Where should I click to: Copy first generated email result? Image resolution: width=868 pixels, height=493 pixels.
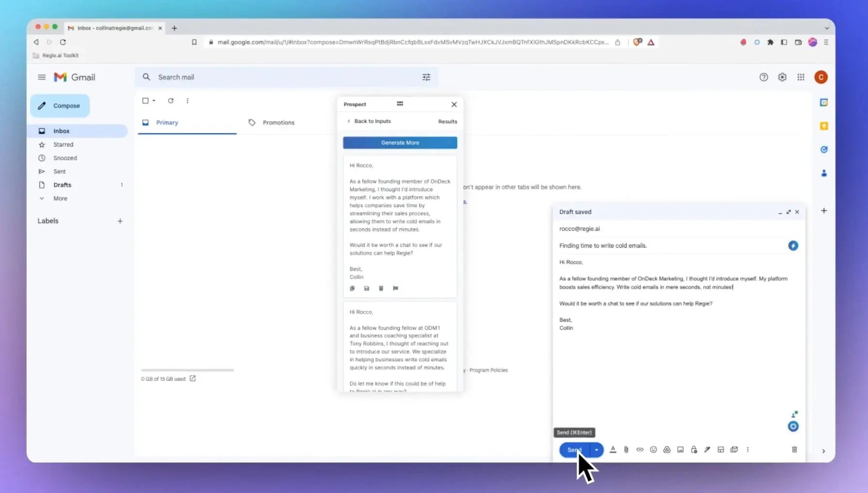coord(352,289)
